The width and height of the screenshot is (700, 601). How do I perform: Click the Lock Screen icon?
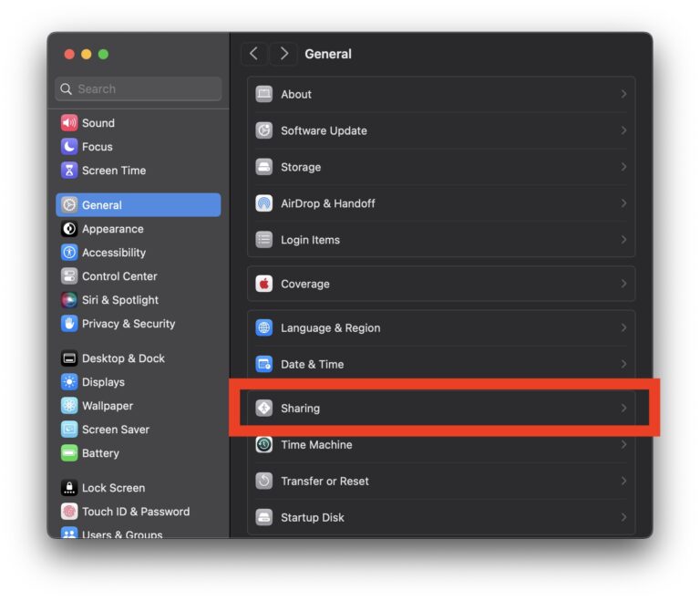tap(69, 488)
